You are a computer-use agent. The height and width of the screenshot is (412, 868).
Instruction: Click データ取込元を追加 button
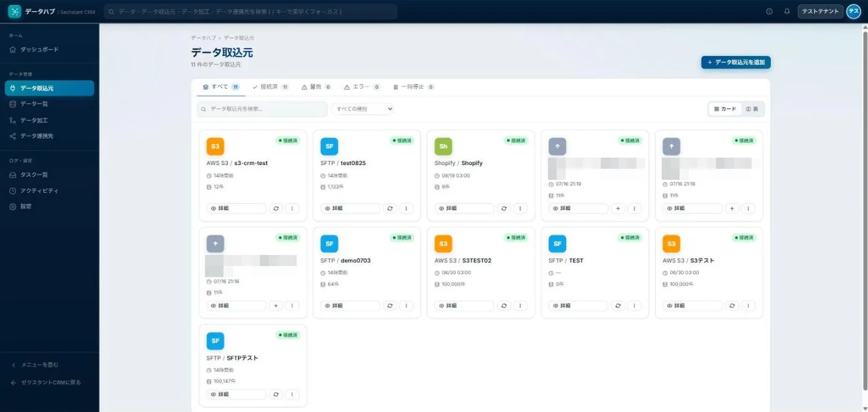tap(736, 63)
